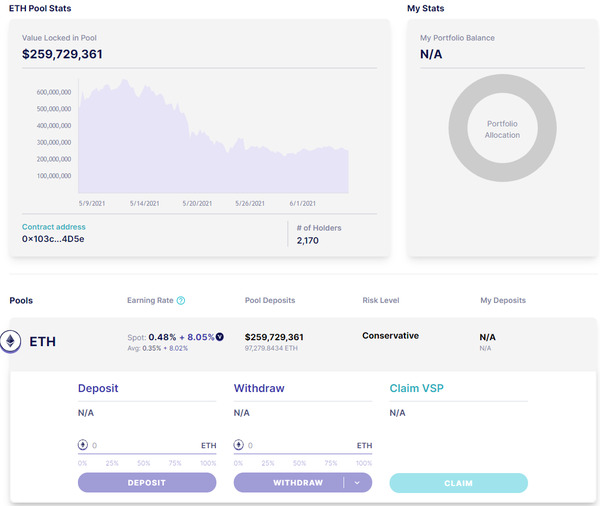
Task: Click the ETH pool logo icon
Action: 10,341
